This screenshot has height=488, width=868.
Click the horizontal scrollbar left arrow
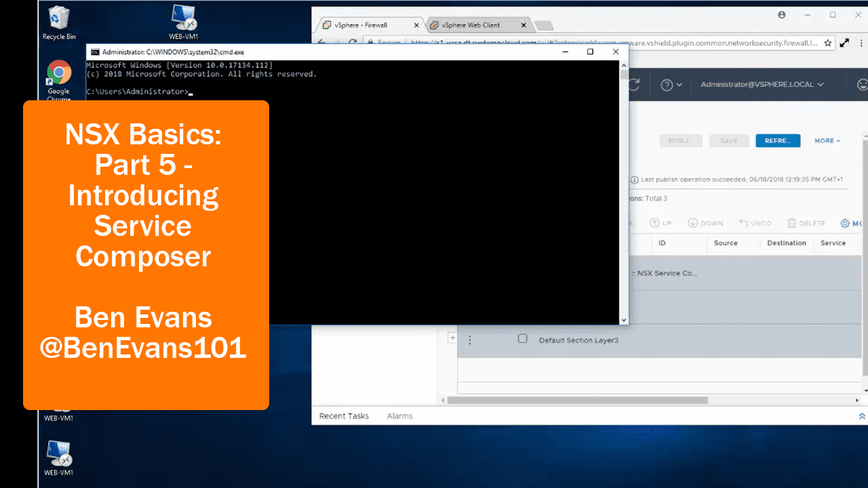pos(443,400)
